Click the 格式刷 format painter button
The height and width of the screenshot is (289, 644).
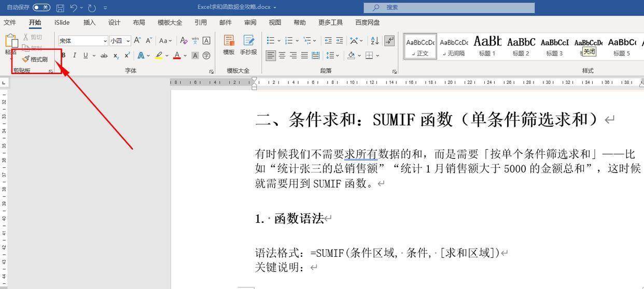(x=35, y=59)
